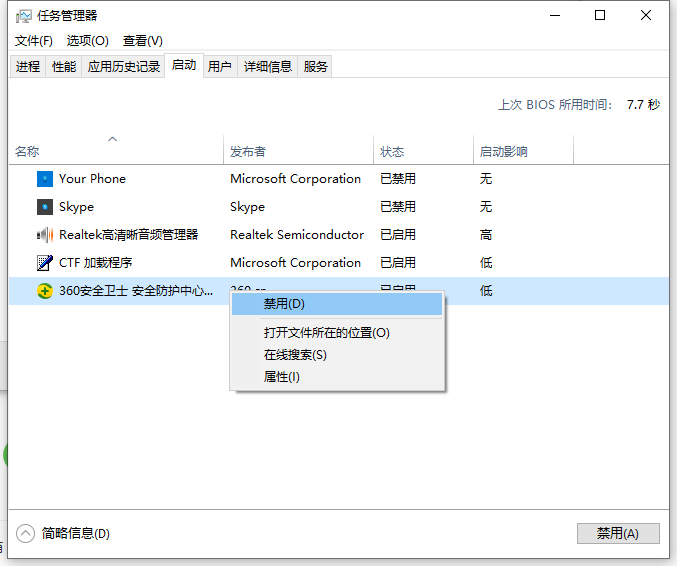
Task: Sort by the 状态 column header
Action: click(x=423, y=150)
